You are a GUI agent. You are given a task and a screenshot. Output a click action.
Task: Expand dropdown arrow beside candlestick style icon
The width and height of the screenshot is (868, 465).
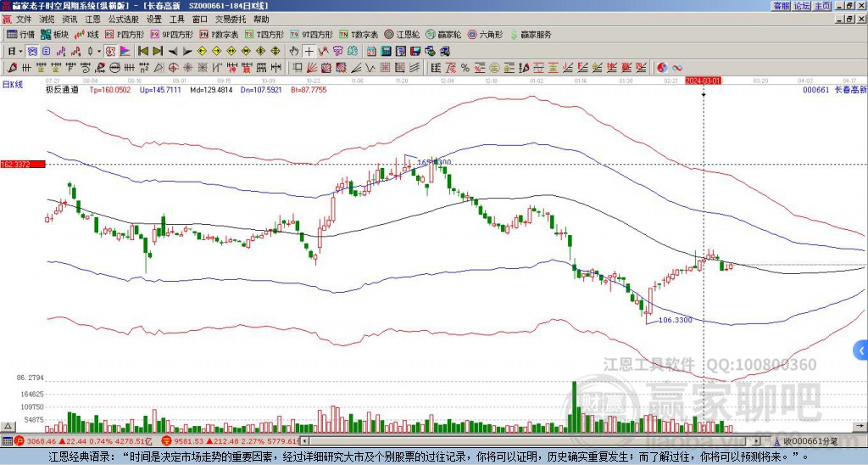(99, 52)
